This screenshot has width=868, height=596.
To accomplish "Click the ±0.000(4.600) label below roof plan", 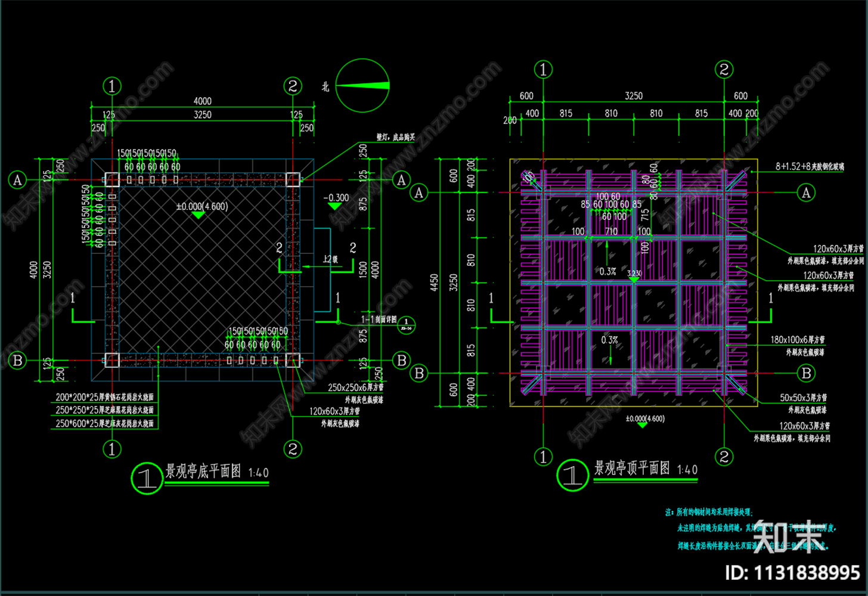I will point(645,419).
